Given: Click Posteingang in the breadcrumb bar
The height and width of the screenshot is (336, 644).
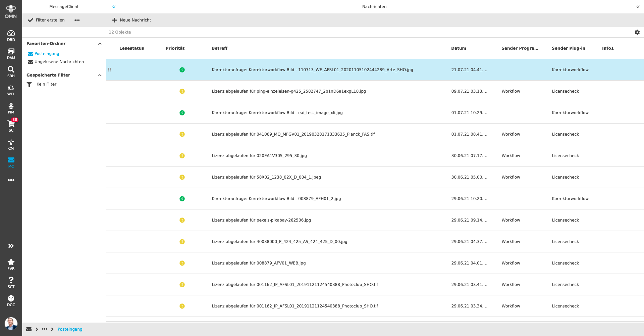Looking at the screenshot, I should (70, 329).
